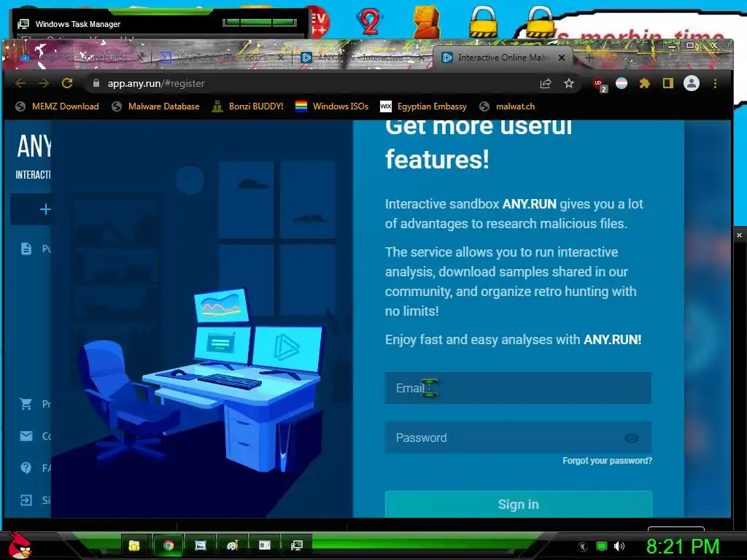Open Chrome three-dot menu
The image size is (747, 560).
(x=715, y=83)
